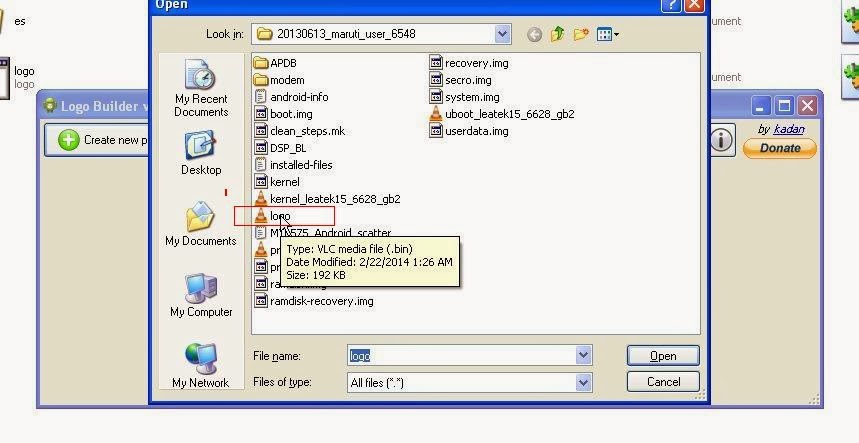
Task: Select recovery.img file
Action: coord(469,63)
